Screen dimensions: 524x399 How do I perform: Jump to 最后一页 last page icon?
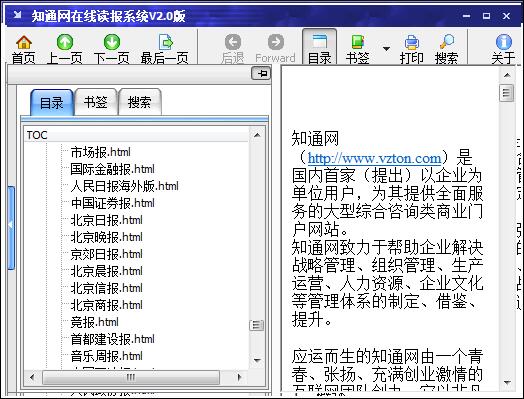tap(165, 42)
